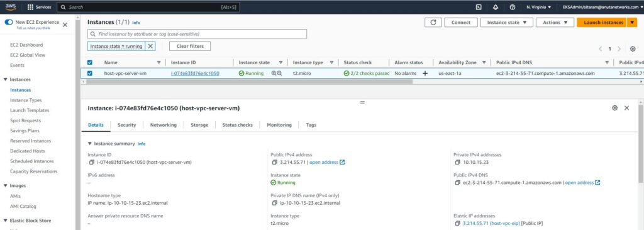Copy the Instance ID in summary
This screenshot has width=644, height=230.
[92, 162]
